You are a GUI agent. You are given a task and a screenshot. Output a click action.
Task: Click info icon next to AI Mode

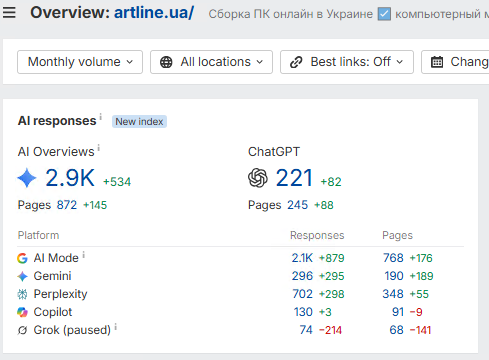click(84, 255)
